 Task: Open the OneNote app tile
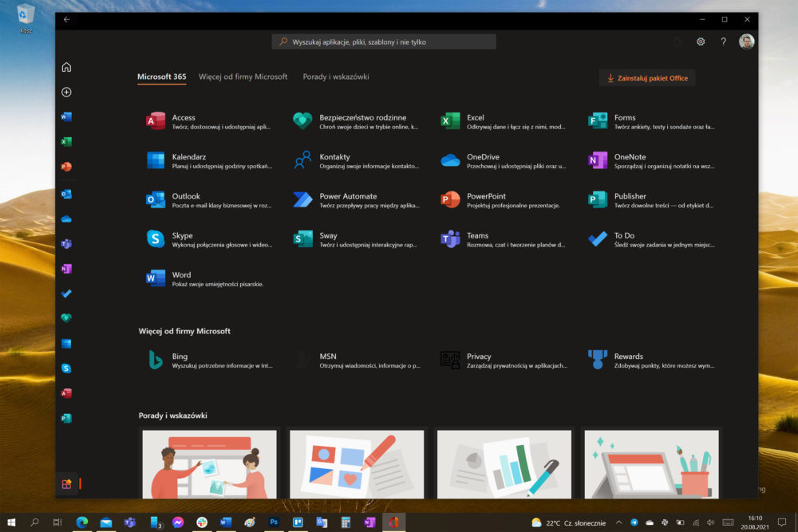[x=651, y=161]
